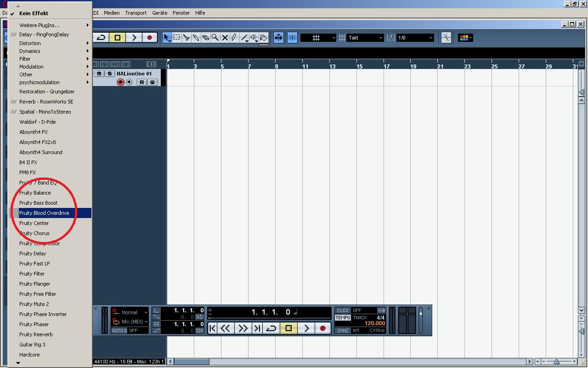Select the Zoom magnifier tool
Screen dimensions: 588x368
(x=215, y=38)
